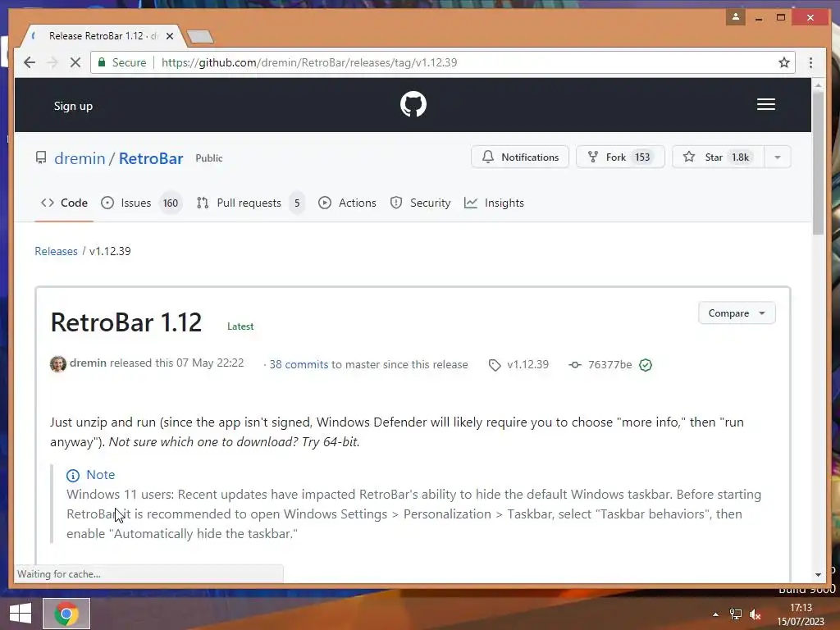
Task: Show hidden system tray icons
Action: coord(715,614)
